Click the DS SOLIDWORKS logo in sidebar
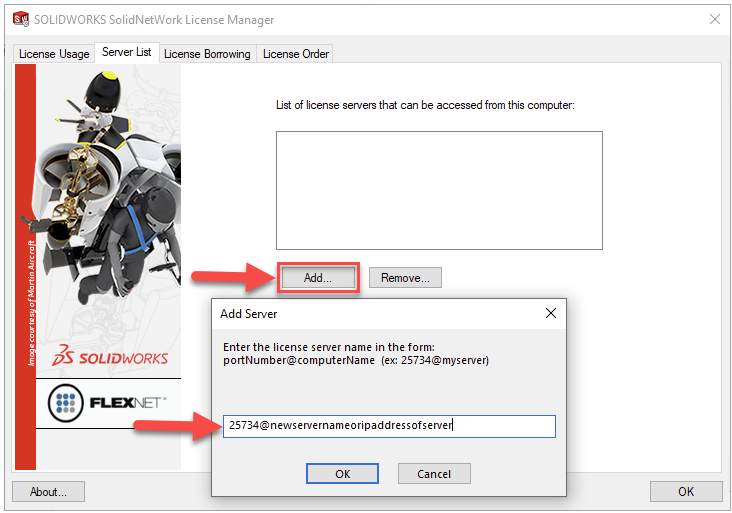Screen dimensions: 732x513 pyautogui.click(x=111, y=357)
